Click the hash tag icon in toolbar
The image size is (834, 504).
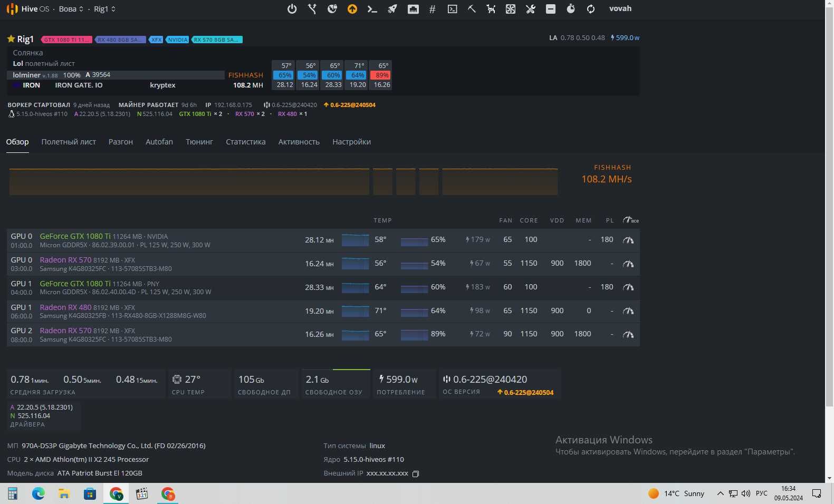tap(433, 9)
